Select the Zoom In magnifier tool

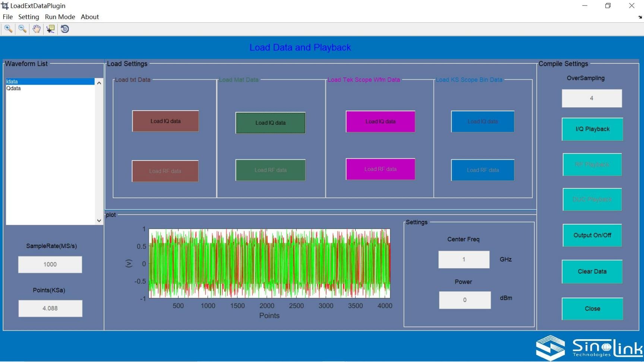pyautogui.click(x=8, y=29)
